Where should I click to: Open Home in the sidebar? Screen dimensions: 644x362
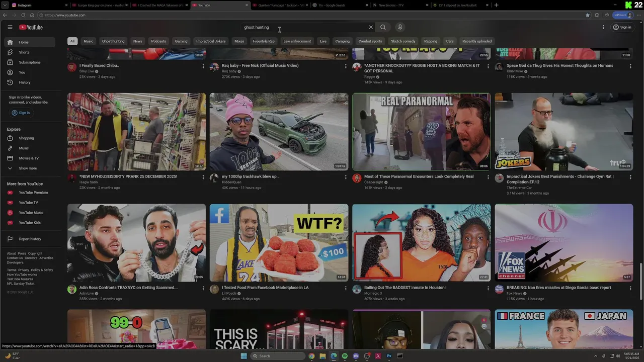pyautogui.click(x=30, y=42)
